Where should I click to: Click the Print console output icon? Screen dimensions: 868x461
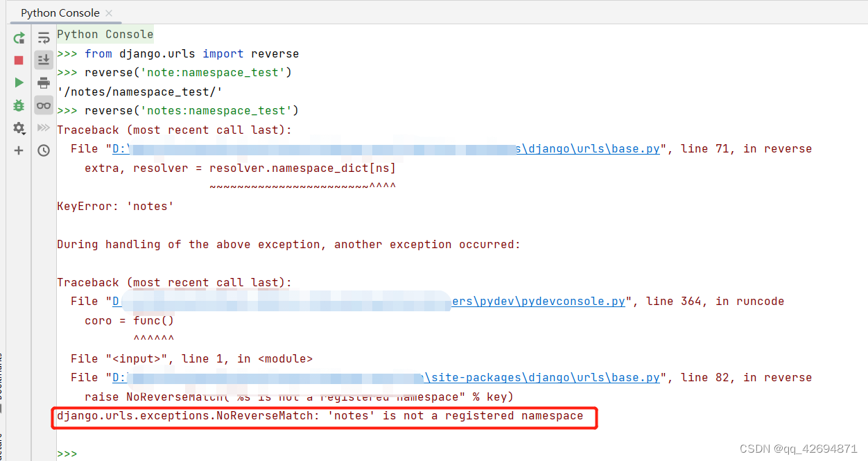(x=44, y=82)
